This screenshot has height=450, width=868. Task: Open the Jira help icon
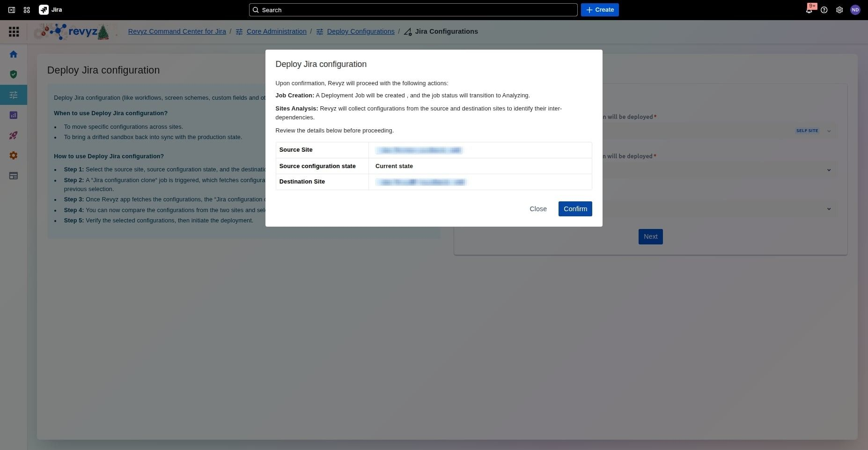(824, 10)
